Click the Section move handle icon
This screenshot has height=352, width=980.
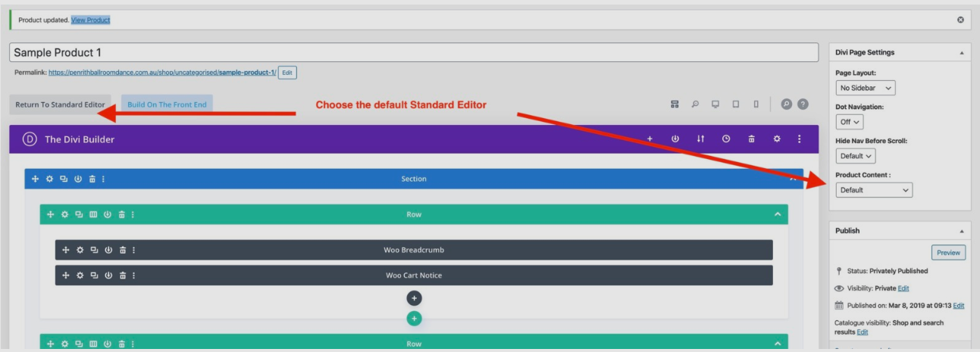[35, 179]
